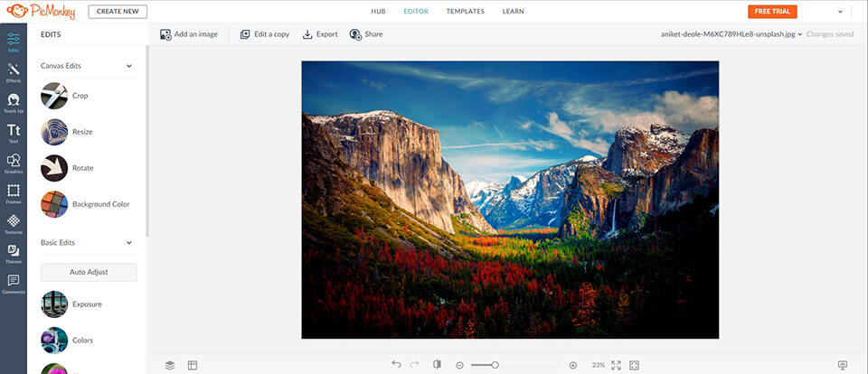Open the Frames panel
Image resolution: width=868 pixels, height=374 pixels.
click(14, 193)
